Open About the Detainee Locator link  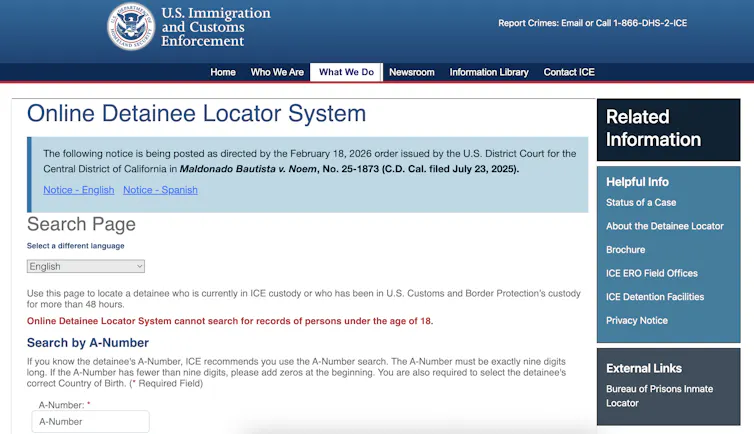click(x=665, y=226)
